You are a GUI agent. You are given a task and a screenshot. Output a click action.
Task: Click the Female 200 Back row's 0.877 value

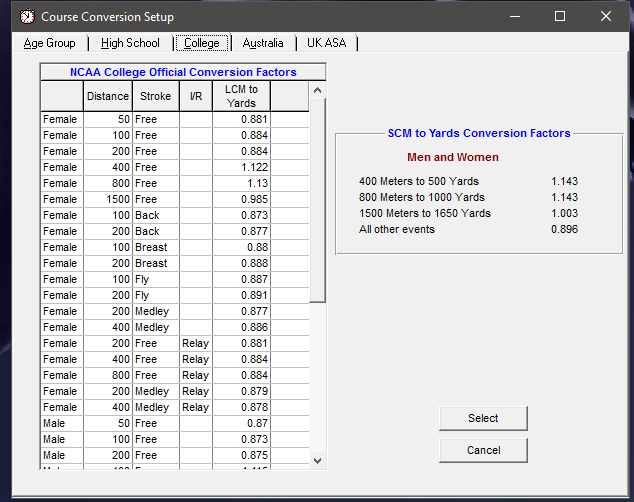click(x=241, y=231)
